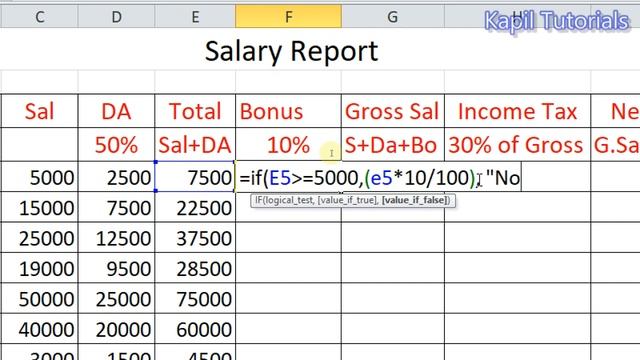640x360 pixels.
Task: Click DA cell with 20000
Action: 116,329
